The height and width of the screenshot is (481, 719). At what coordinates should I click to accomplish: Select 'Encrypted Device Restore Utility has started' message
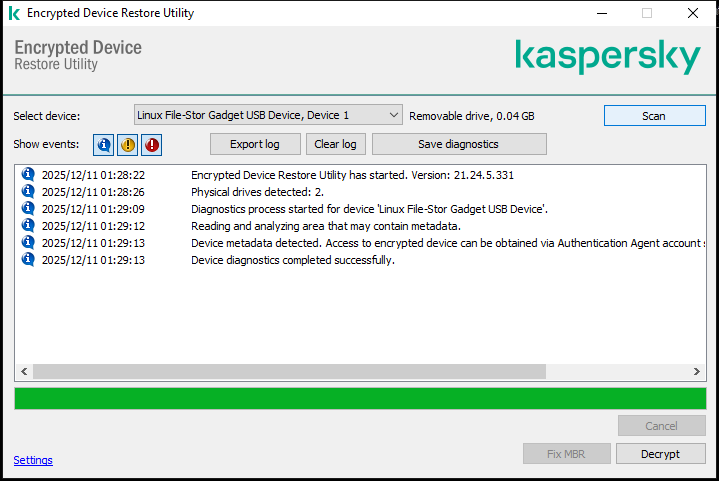[352, 175]
